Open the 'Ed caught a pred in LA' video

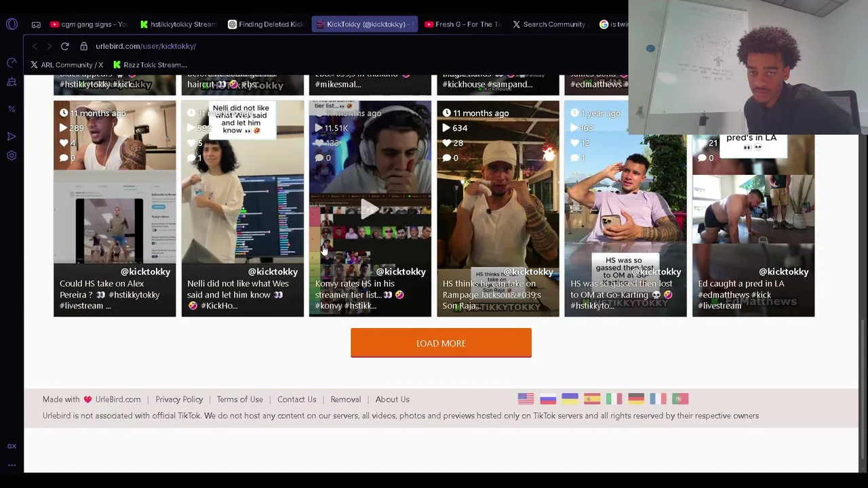[x=753, y=209]
